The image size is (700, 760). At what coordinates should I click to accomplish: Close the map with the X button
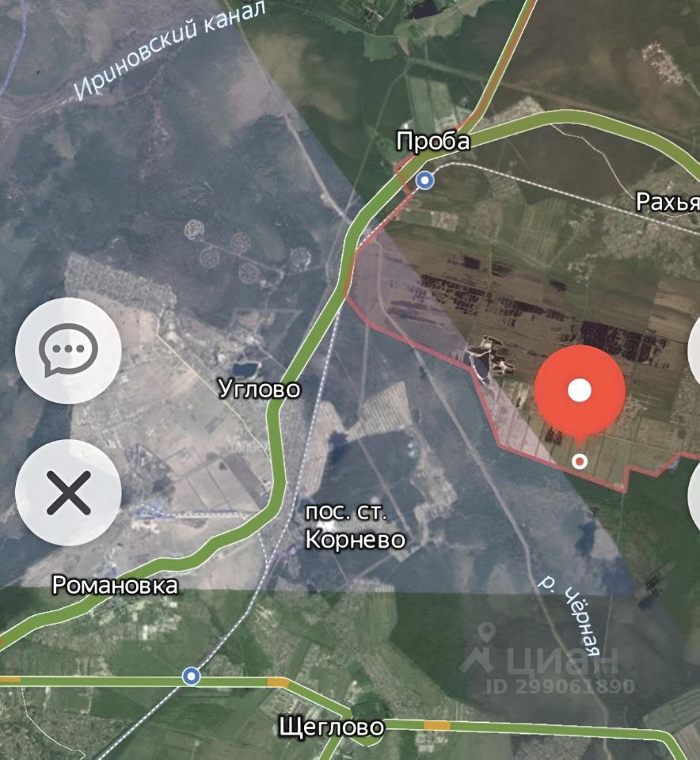coord(68,492)
